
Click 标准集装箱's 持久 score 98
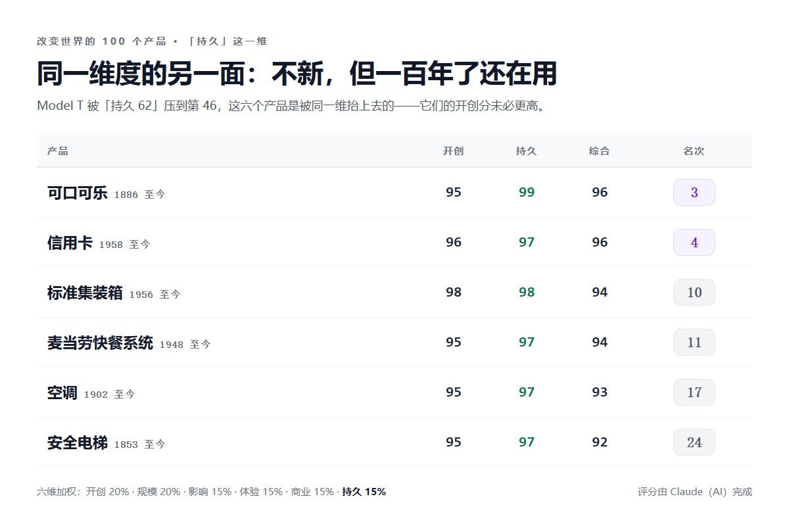tap(527, 293)
